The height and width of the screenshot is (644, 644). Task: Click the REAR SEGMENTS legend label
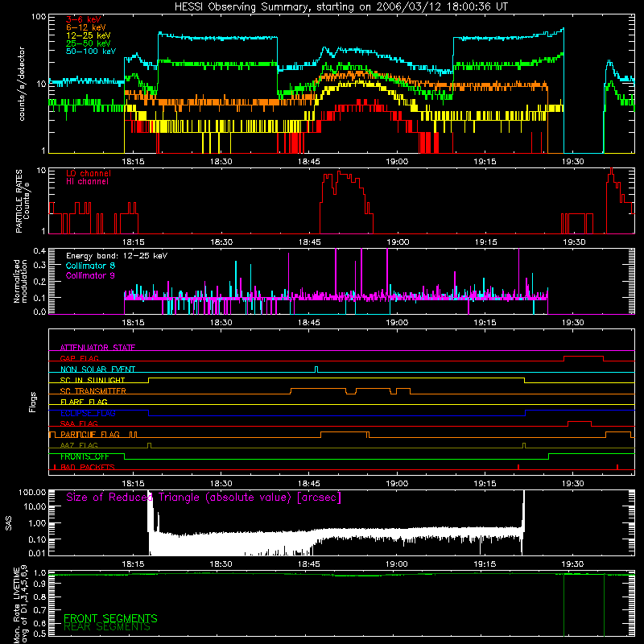[x=107, y=627]
